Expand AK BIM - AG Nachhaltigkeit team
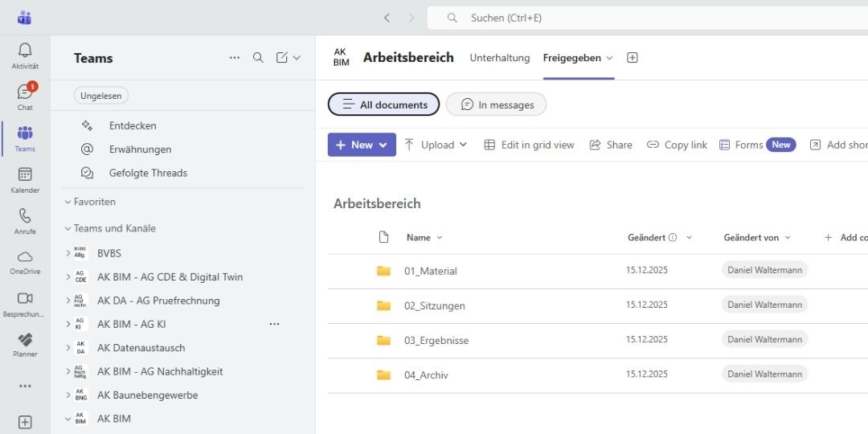The image size is (868, 434). pyautogui.click(x=68, y=371)
